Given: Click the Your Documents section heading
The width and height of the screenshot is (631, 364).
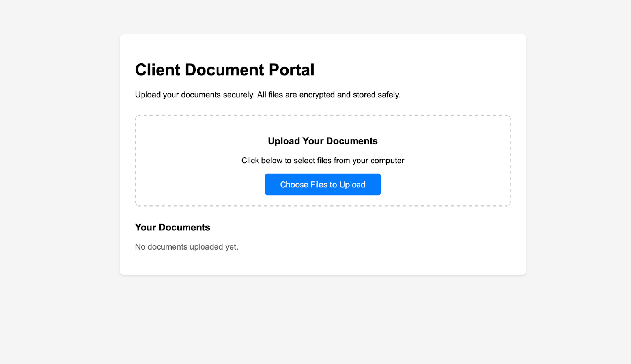Looking at the screenshot, I should pyautogui.click(x=172, y=228).
